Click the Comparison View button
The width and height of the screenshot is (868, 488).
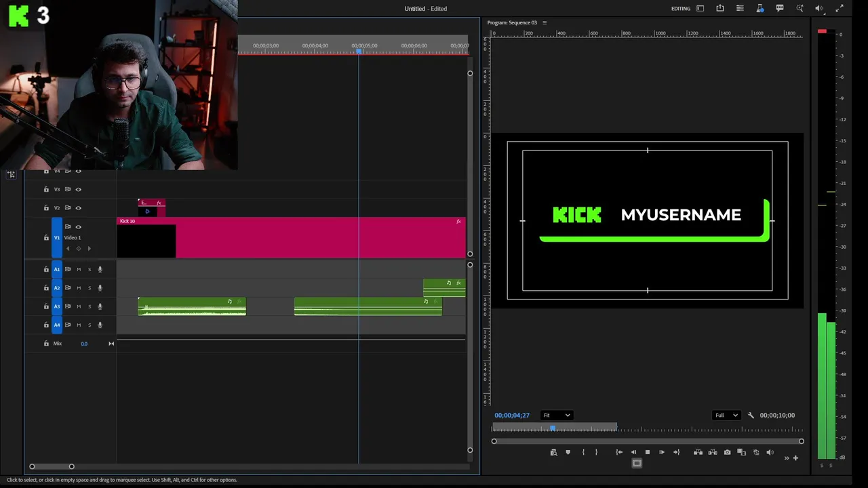pos(742,452)
